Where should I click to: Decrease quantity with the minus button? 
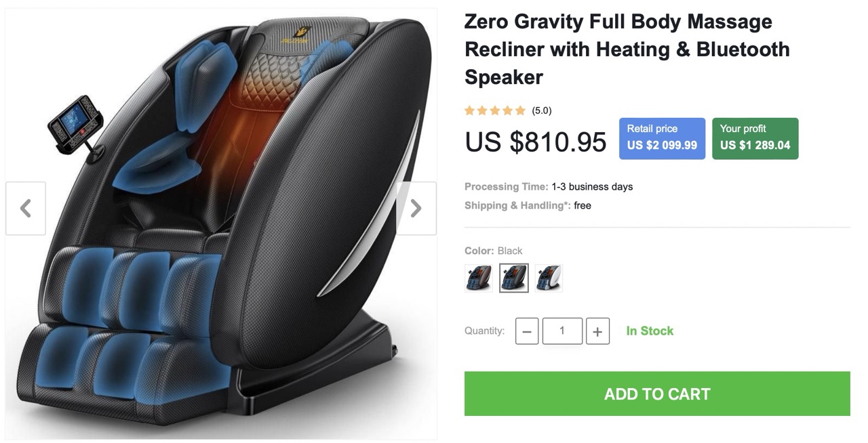pyautogui.click(x=527, y=331)
